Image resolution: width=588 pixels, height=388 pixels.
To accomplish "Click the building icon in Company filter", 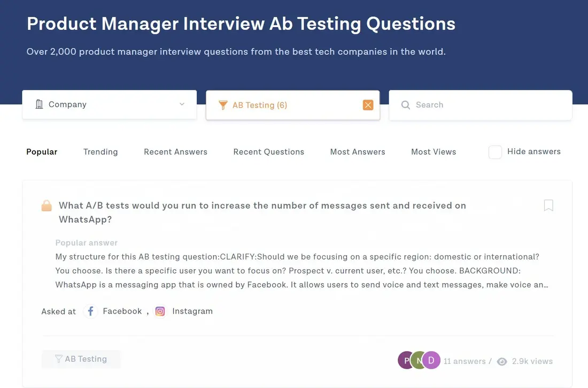I will point(39,104).
